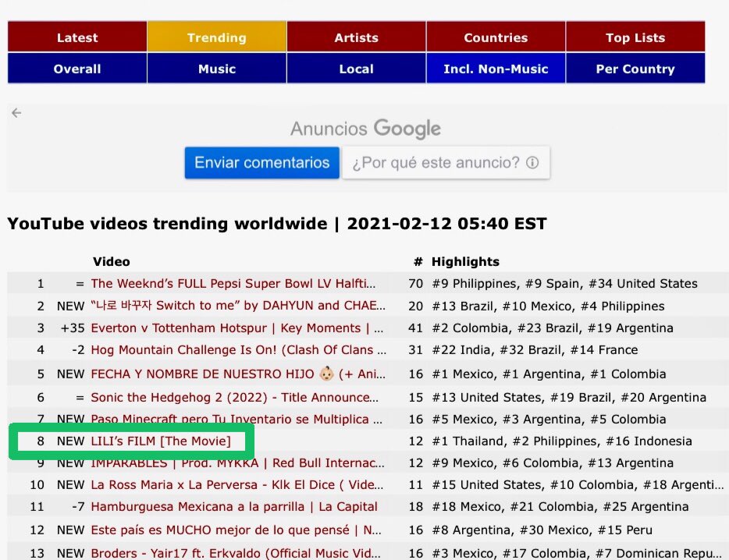The image size is (729, 560).
Task: Click count 70 in The Weeknd row
Action: coord(416,283)
